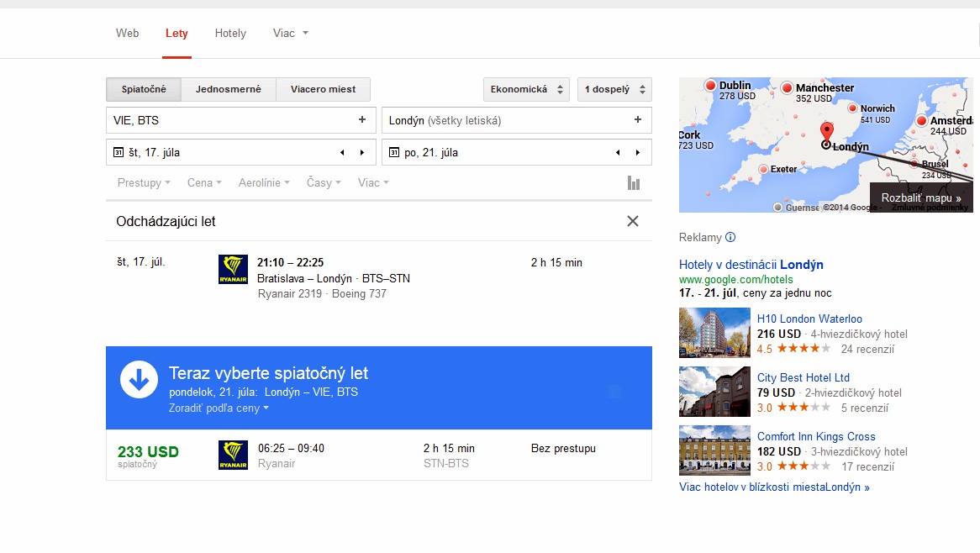The image size is (980, 553).
Task: Advance return date with next-day arrow
Action: 638,153
